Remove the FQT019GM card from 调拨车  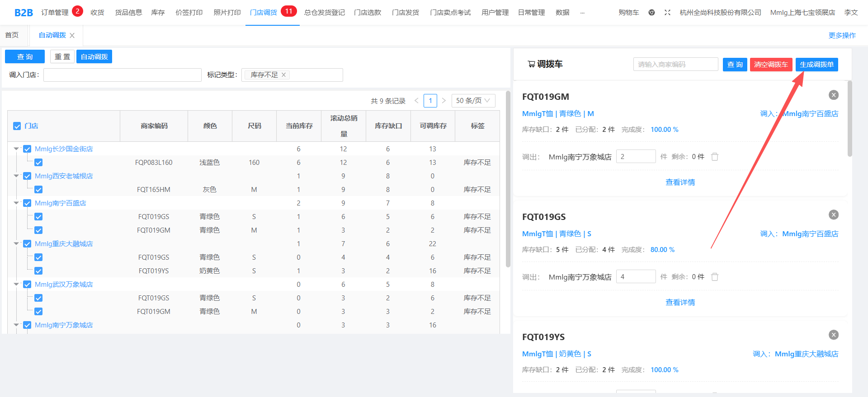coord(833,95)
